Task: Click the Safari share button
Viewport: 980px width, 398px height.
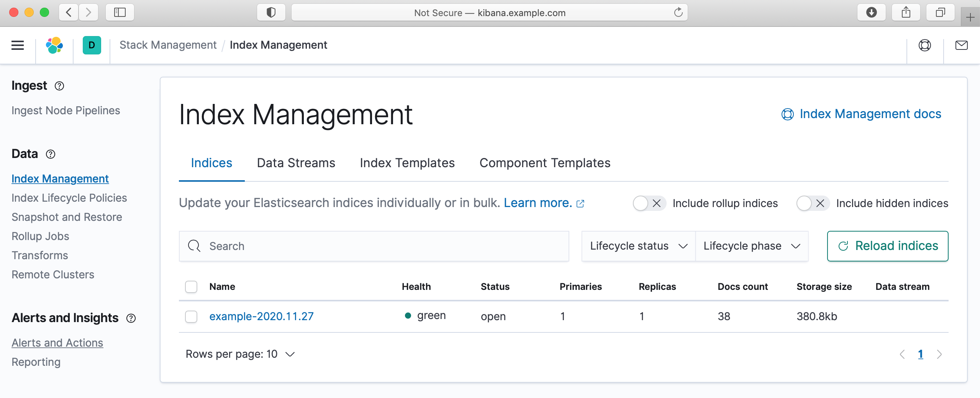Action: (x=906, y=13)
